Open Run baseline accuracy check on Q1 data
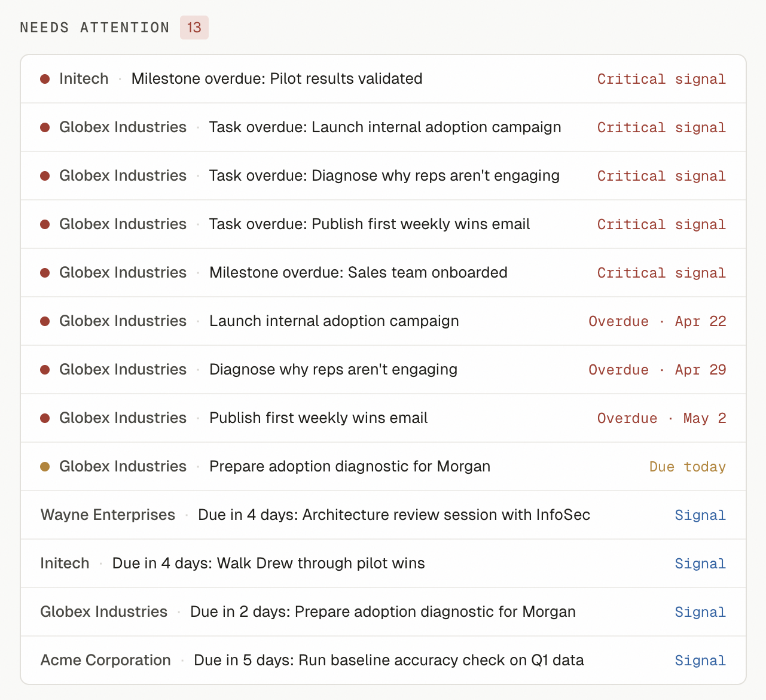This screenshot has height=700, width=766. [x=383, y=661]
